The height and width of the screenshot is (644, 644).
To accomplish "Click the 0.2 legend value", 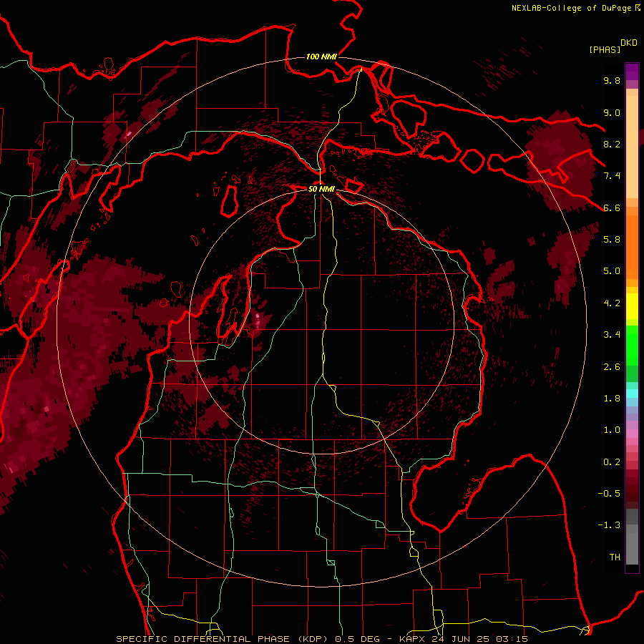I will [x=612, y=462].
